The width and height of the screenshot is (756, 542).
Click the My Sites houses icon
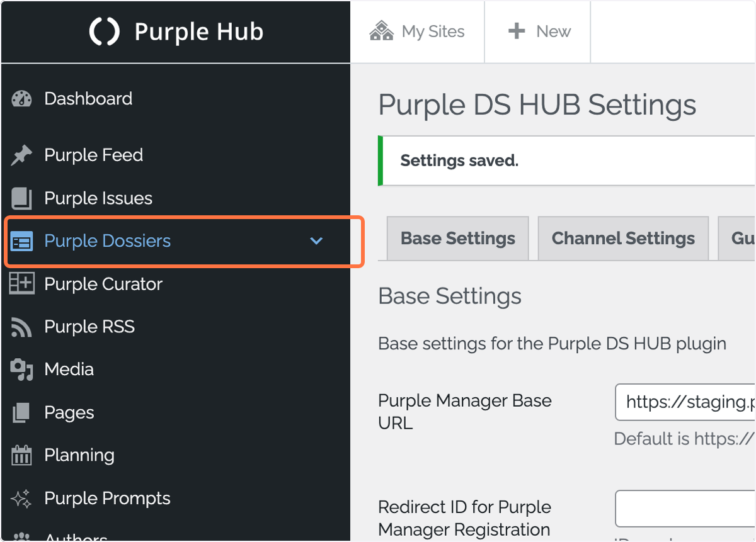point(381,31)
